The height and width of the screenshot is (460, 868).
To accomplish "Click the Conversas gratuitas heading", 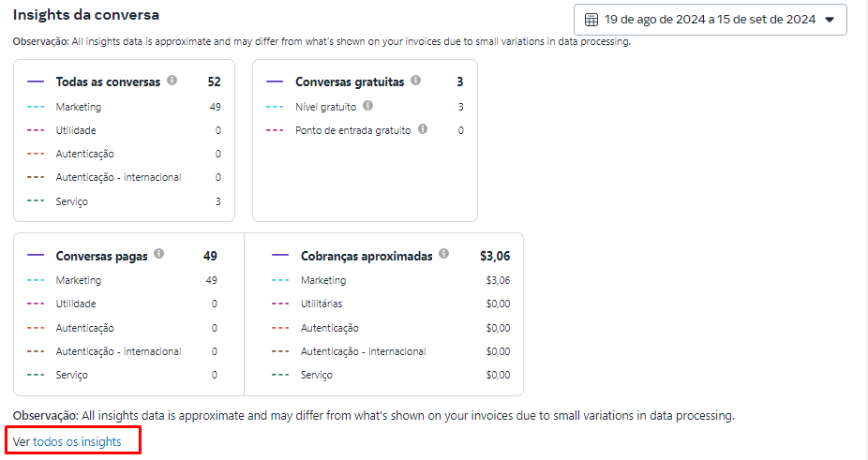I will [x=350, y=82].
